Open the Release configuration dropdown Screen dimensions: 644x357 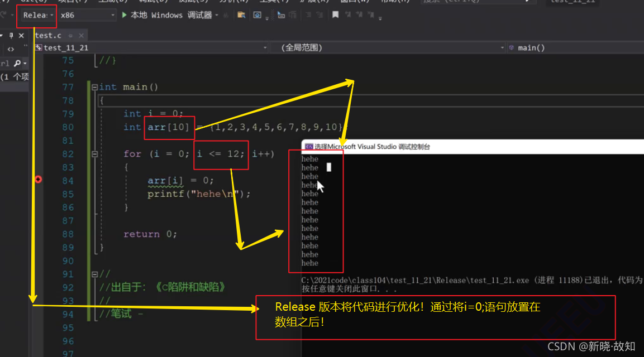click(38, 15)
